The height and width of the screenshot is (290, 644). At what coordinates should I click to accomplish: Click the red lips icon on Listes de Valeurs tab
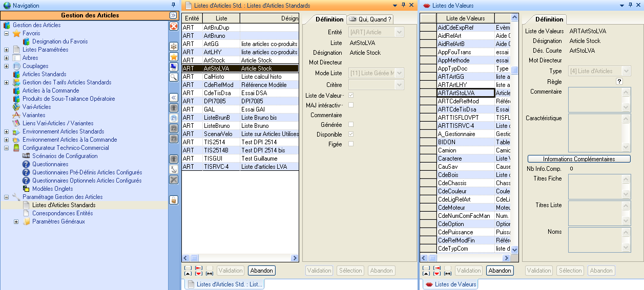(429, 284)
